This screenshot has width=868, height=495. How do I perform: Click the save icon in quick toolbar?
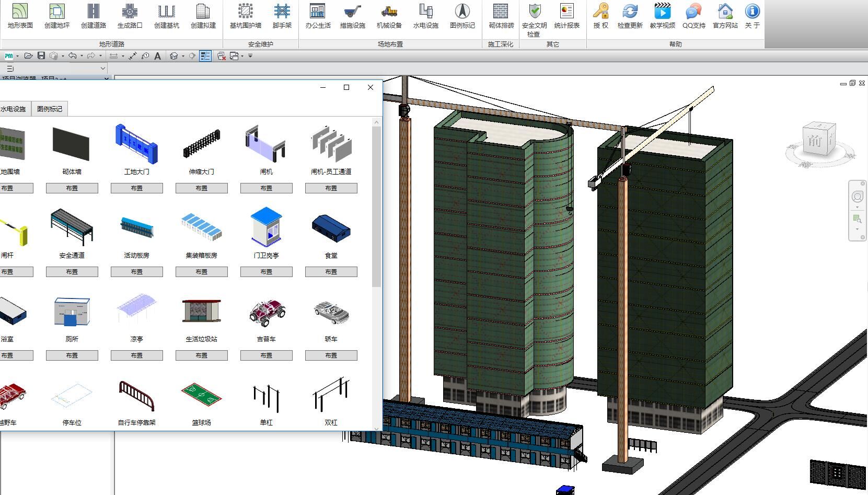tap(41, 56)
